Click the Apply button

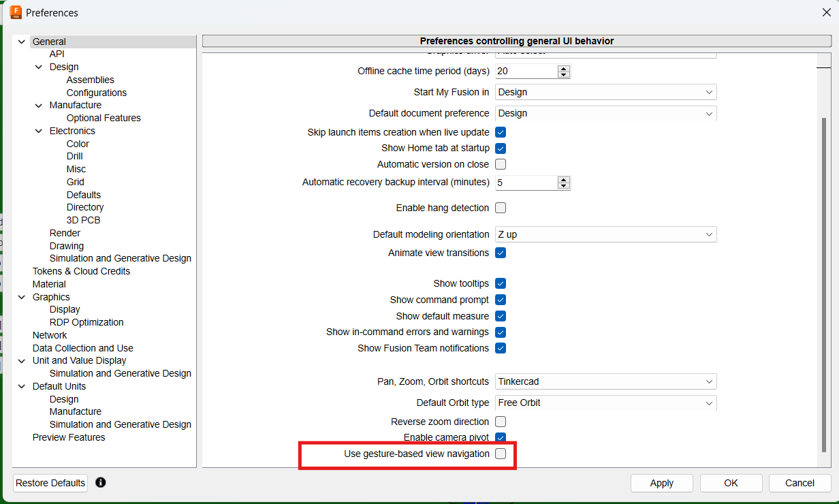click(661, 483)
